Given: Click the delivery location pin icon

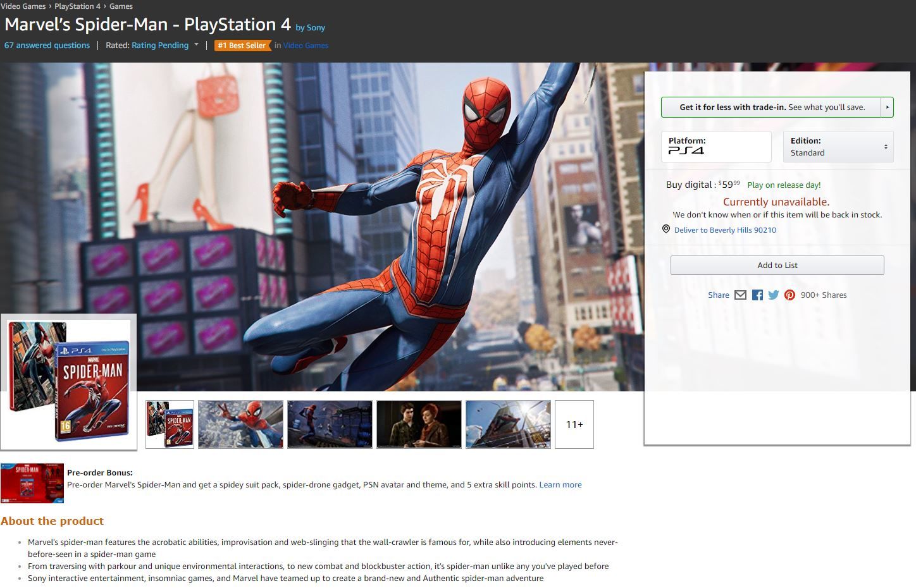Looking at the screenshot, I should point(666,230).
